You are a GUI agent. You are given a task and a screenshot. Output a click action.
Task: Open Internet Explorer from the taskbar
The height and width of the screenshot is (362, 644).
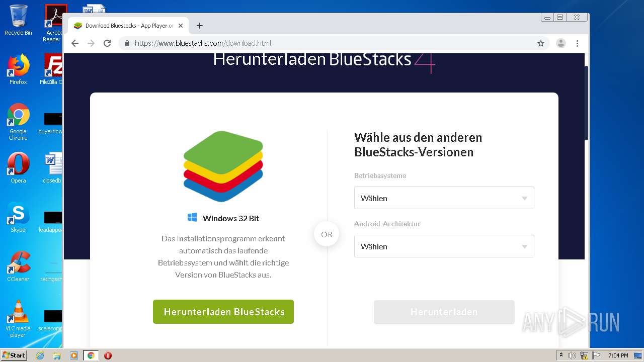[x=40, y=355]
